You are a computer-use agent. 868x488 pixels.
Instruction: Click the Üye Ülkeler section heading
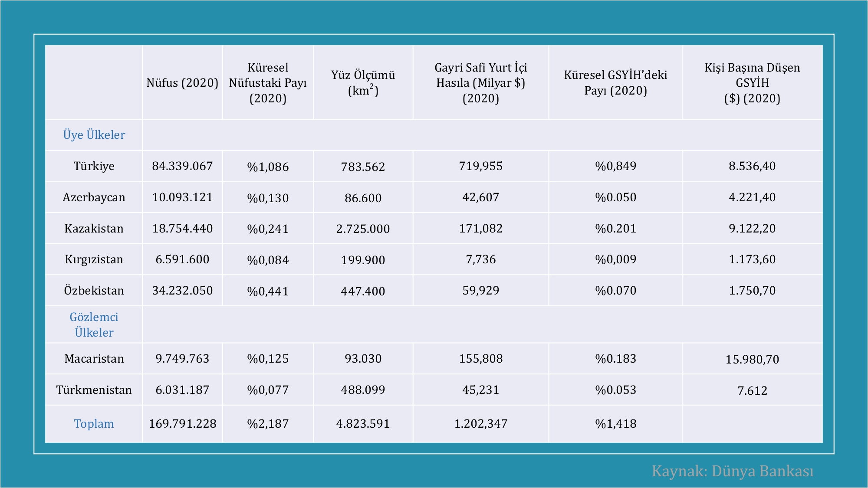point(94,135)
